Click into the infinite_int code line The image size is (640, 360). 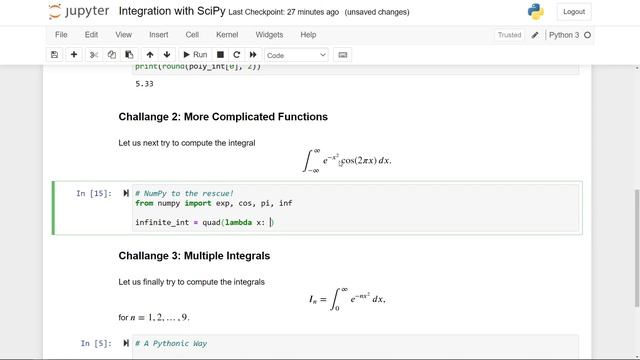pos(204,222)
